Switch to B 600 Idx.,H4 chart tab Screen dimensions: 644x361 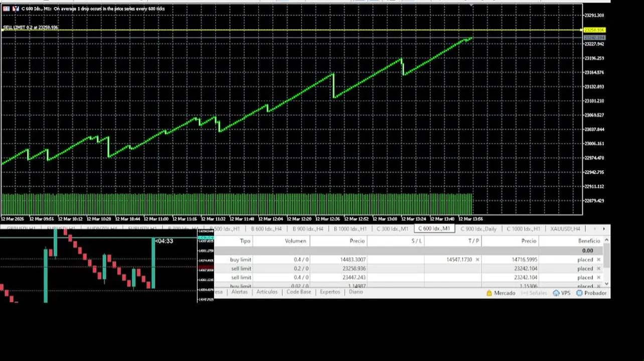coord(266,229)
